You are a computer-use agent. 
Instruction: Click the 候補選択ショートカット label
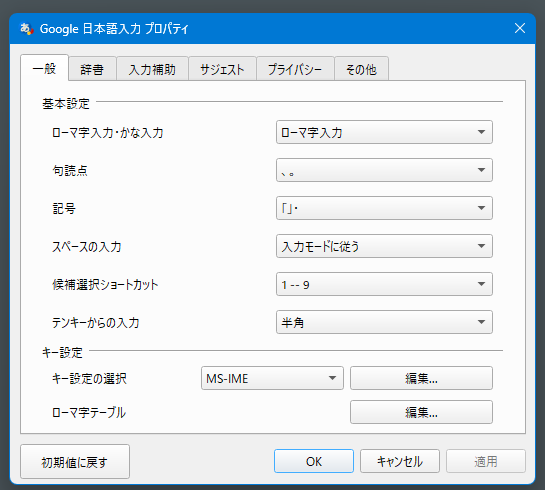(105, 284)
